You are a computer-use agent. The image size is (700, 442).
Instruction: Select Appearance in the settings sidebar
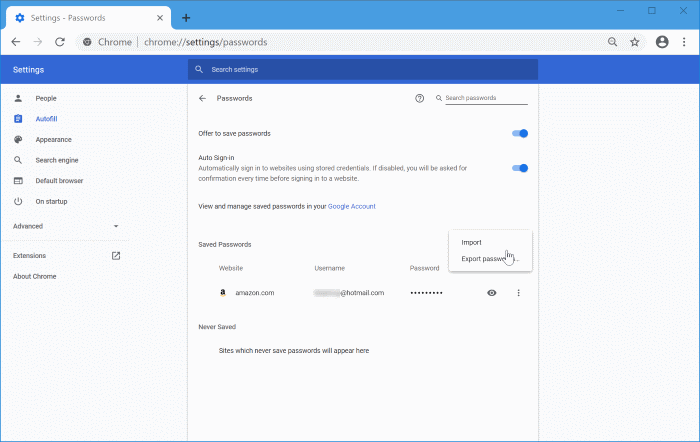(53, 140)
